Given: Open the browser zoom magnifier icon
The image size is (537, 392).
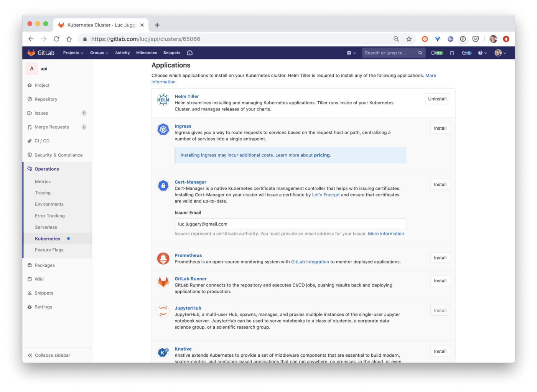Looking at the screenshot, I should tap(396, 39).
